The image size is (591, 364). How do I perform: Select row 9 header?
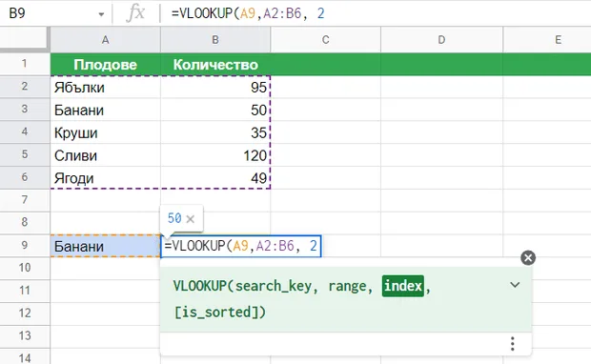(x=25, y=245)
